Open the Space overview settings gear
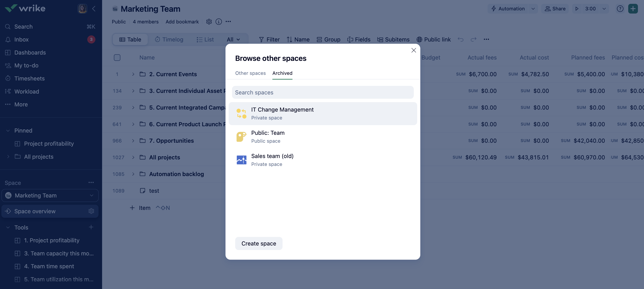 [x=91, y=211]
